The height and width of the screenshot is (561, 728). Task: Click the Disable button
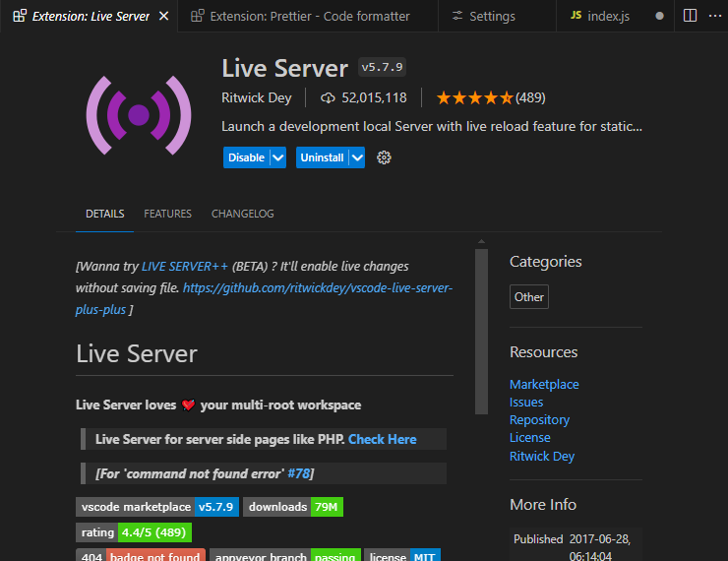(x=246, y=157)
